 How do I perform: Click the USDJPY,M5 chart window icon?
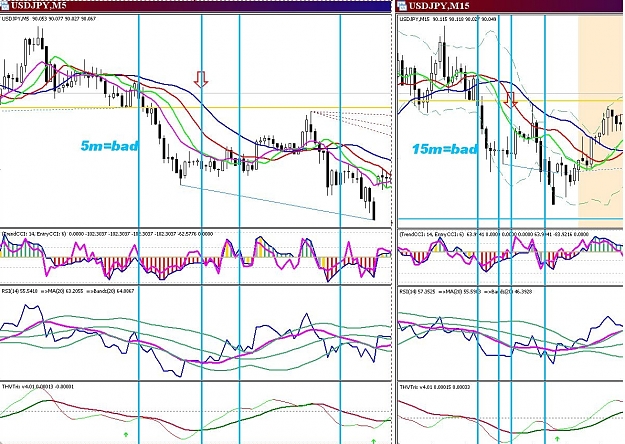(x=5, y=5)
